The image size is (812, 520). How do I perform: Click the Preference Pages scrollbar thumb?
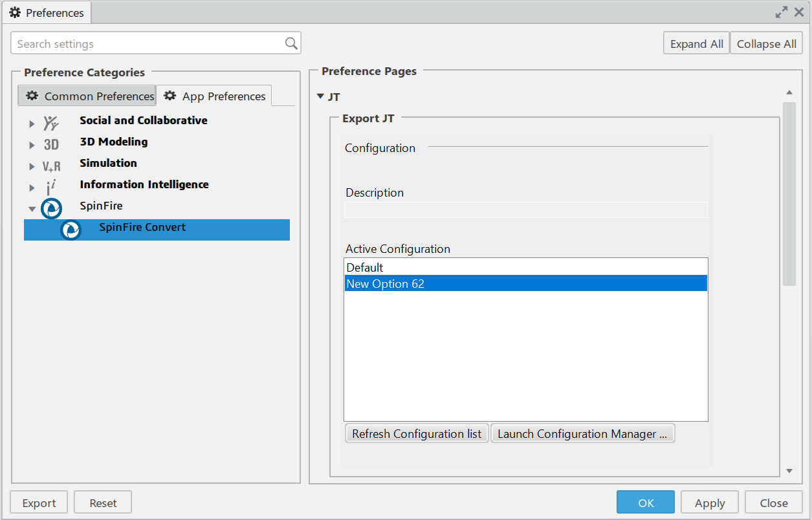tap(789, 193)
